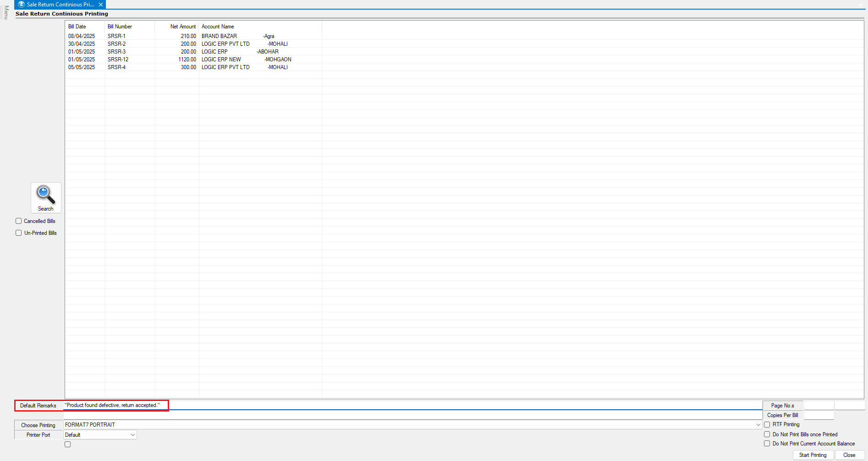This screenshot has width=868, height=461.
Task: Click the Copies Per Bill input field
Action: click(819, 415)
